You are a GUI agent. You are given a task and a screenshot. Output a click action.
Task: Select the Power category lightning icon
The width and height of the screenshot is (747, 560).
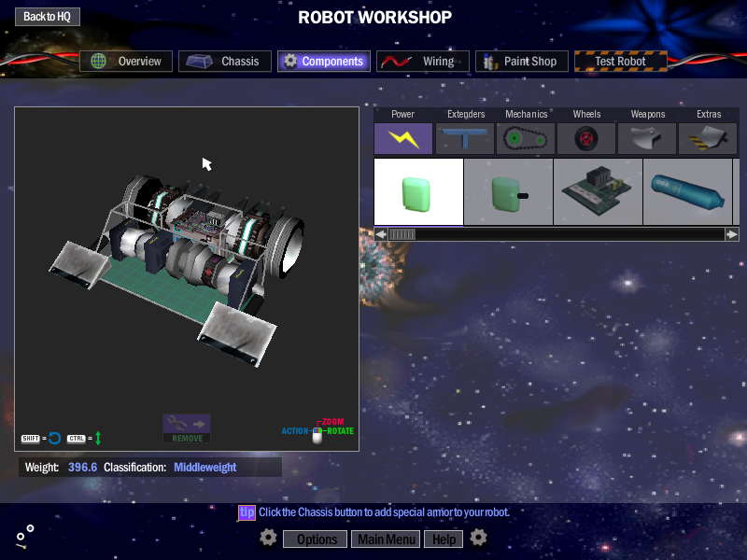tap(403, 138)
